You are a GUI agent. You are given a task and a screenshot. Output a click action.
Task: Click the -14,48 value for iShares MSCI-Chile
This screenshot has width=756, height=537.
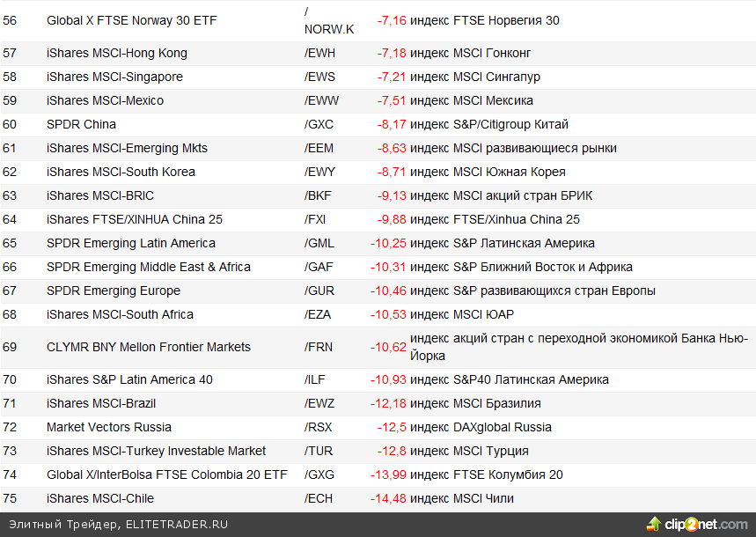pyautogui.click(x=388, y=498)
